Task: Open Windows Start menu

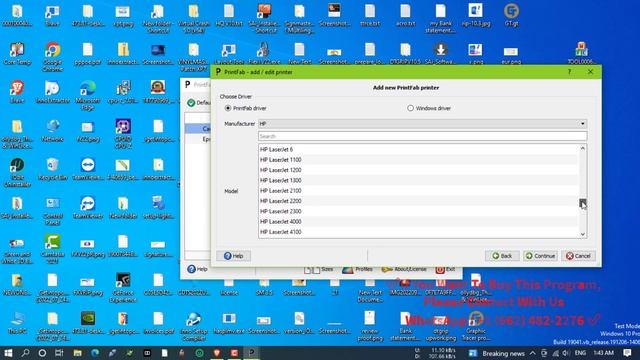Action: click(x=8, y=353)
